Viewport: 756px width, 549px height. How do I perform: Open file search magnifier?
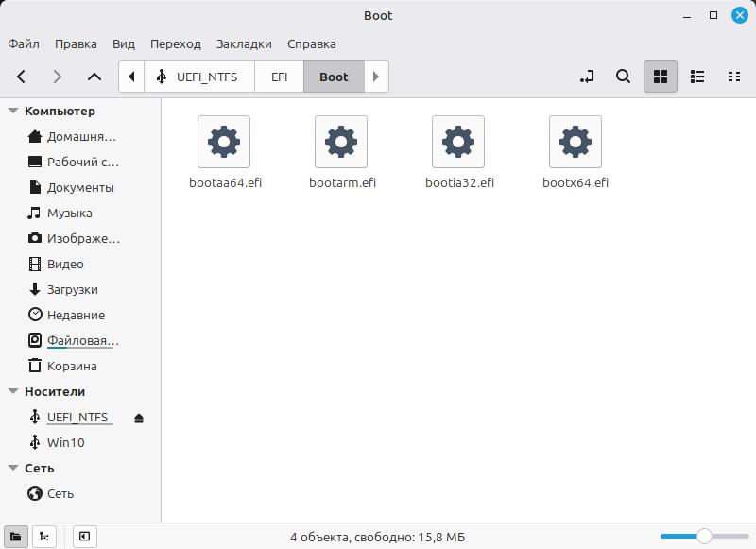point(624,77)
